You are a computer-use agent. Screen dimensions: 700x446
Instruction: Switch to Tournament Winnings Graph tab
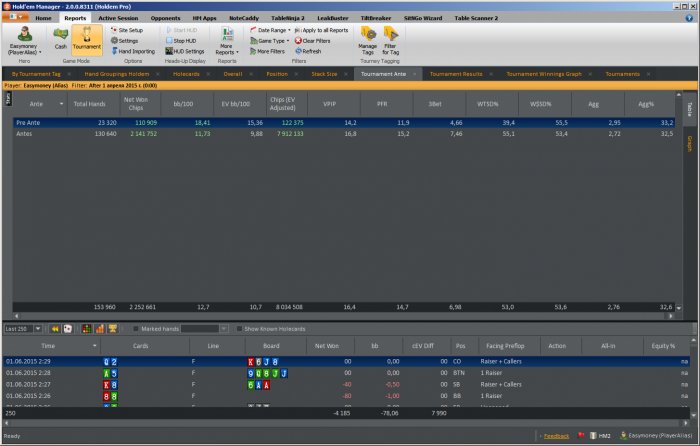point(544,74)
